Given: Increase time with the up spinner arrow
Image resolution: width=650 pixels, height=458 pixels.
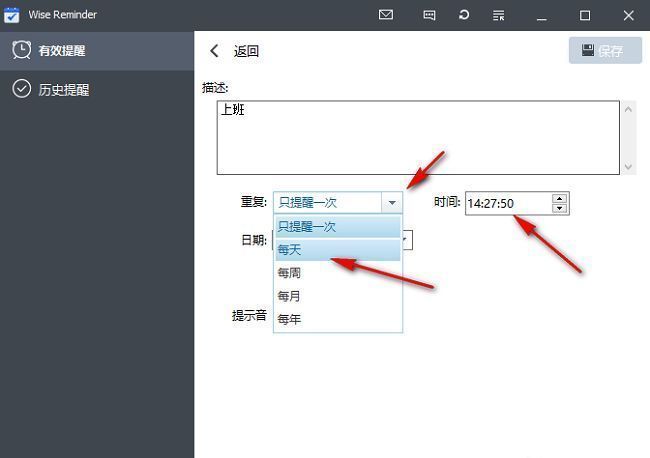Looking at the screenshot, I should pyautogui.click(x=559, y=198).
